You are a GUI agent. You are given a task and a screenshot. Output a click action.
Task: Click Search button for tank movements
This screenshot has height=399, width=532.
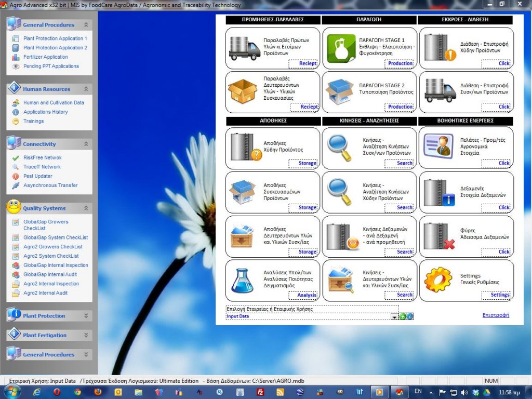tap(399, 252)
